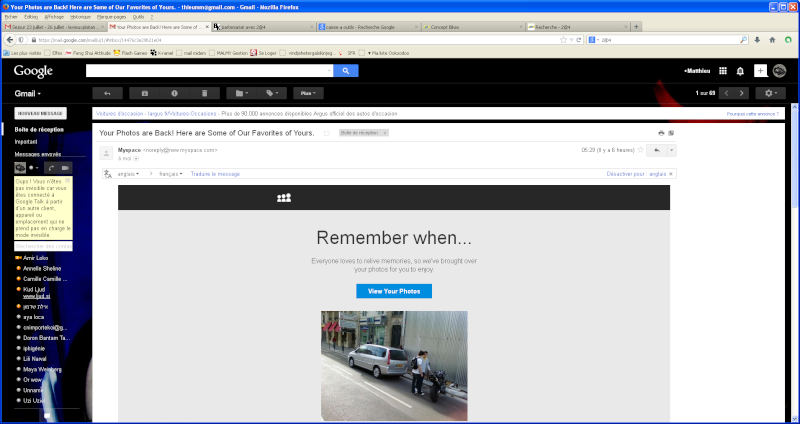Open a new Firefox tab
Image resolution: width=800 pixels, height=424 pixels.
click(636, 27)
